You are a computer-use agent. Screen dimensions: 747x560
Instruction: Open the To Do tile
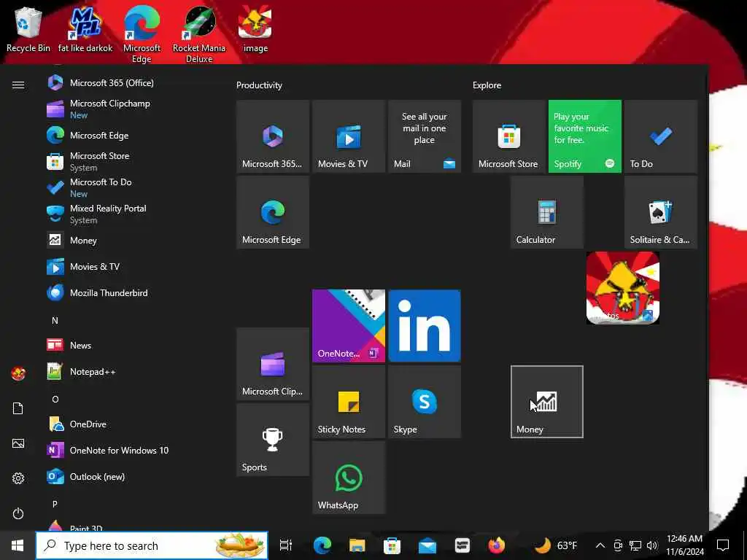(x=661, y=136)
